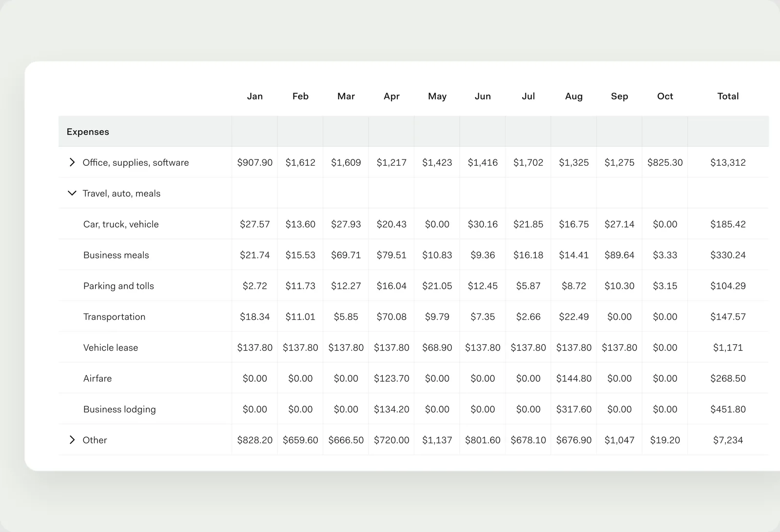Open the Business lodging row label

(x=119, y=409)
